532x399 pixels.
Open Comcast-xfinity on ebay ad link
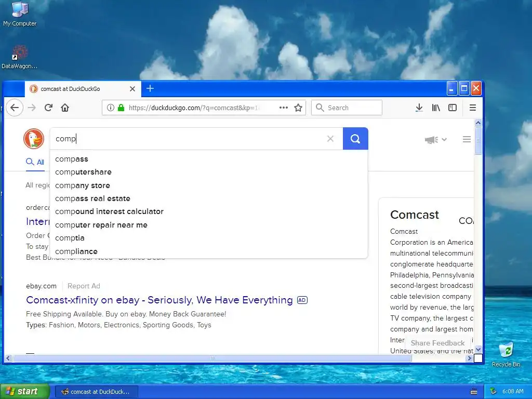pos(159,300)
